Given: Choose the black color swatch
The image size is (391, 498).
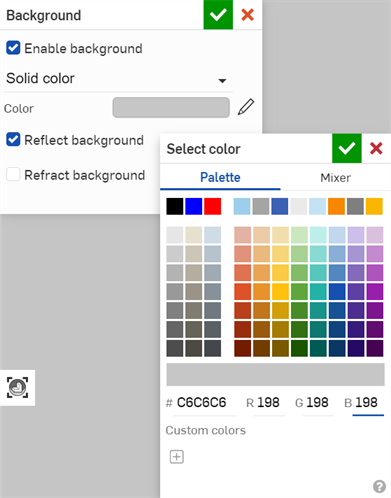Looking at the screenshot, I should [175, 206].
